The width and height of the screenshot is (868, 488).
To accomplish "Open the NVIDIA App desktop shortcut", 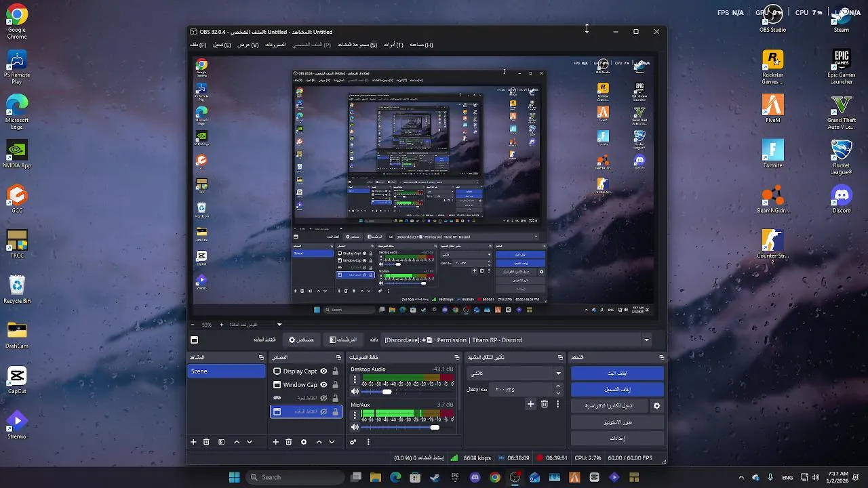I will (17, 154).
